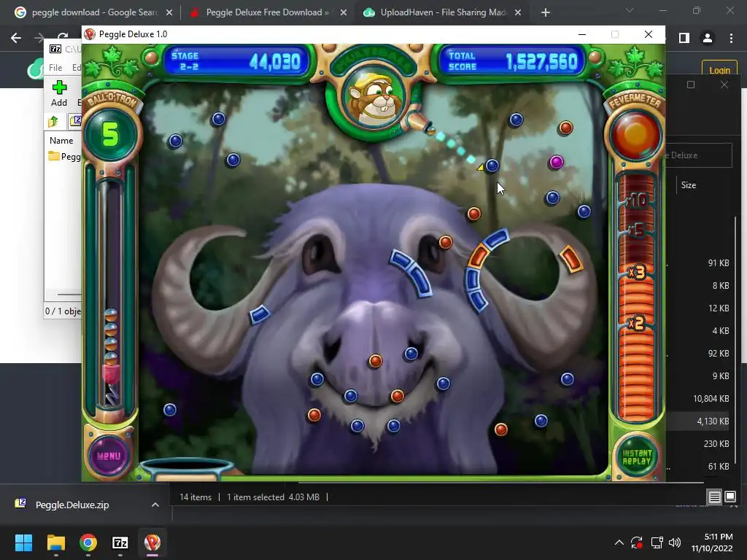Click the Stage 2-2 score panel
The width and height of the screenshot is (747, 560).
click(236, 61)
